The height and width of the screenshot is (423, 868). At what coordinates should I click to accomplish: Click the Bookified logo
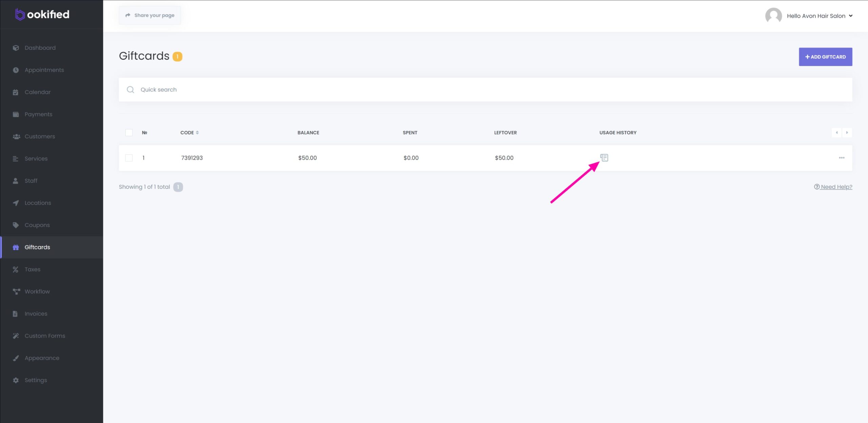coord(42,14)
